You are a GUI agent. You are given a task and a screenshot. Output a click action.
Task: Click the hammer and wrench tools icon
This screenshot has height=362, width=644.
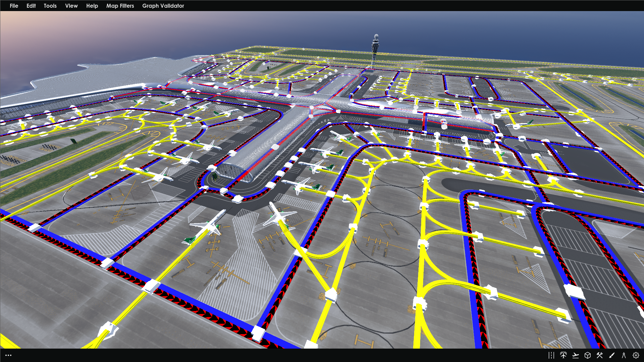point(600,355)
